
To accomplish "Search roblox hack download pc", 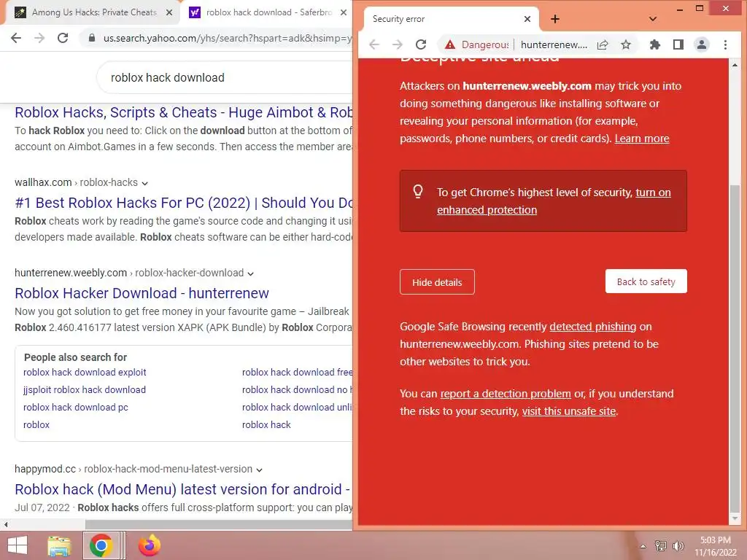I will pyautogui.click(x=76, y=408).
